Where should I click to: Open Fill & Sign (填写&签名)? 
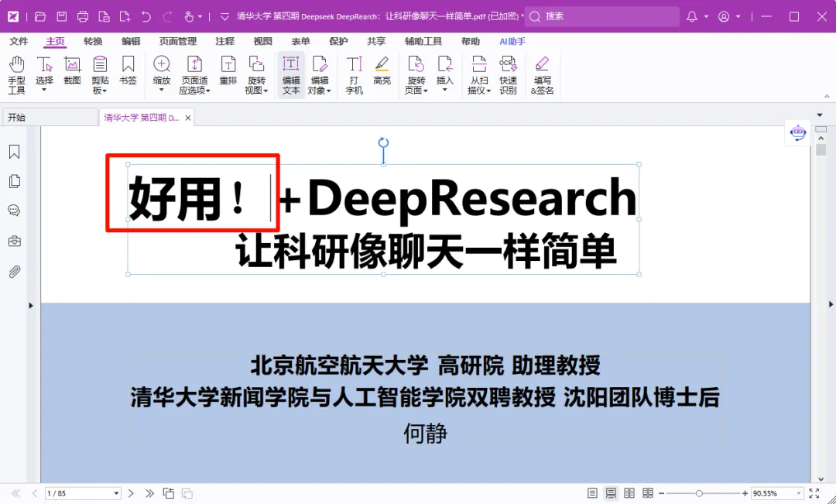(542, 75)
